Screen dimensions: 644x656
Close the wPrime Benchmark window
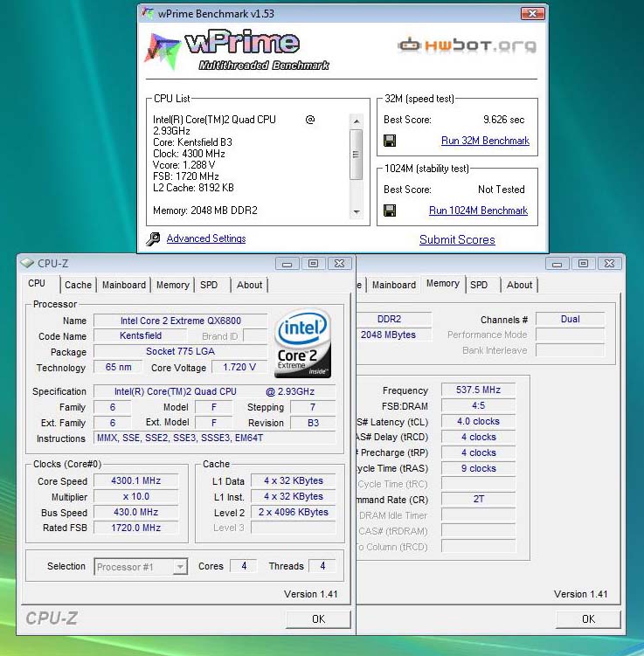click(532, 13)
